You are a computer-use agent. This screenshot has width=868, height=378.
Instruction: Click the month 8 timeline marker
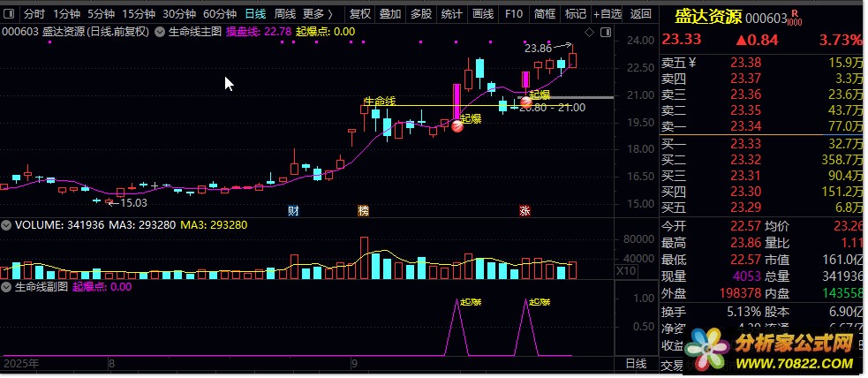(111, 364)
